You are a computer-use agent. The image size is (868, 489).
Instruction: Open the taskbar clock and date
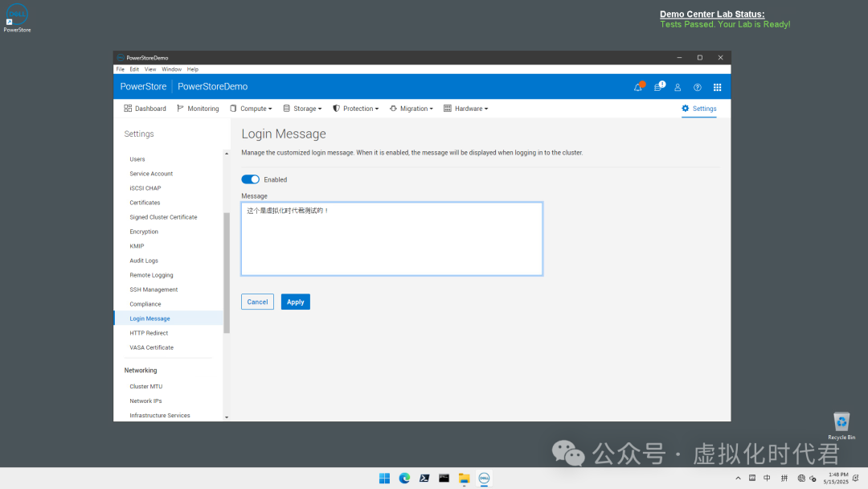(x=835, y=479)
